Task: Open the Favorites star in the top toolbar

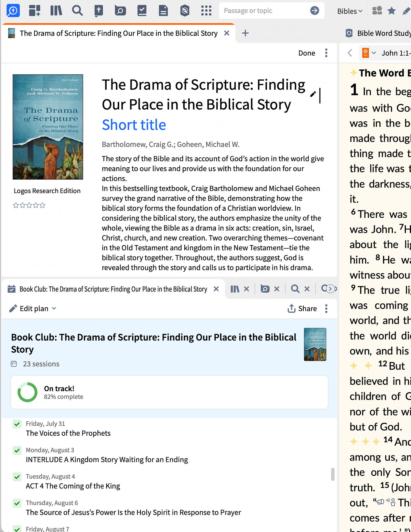Action: (x=392, y=11)
